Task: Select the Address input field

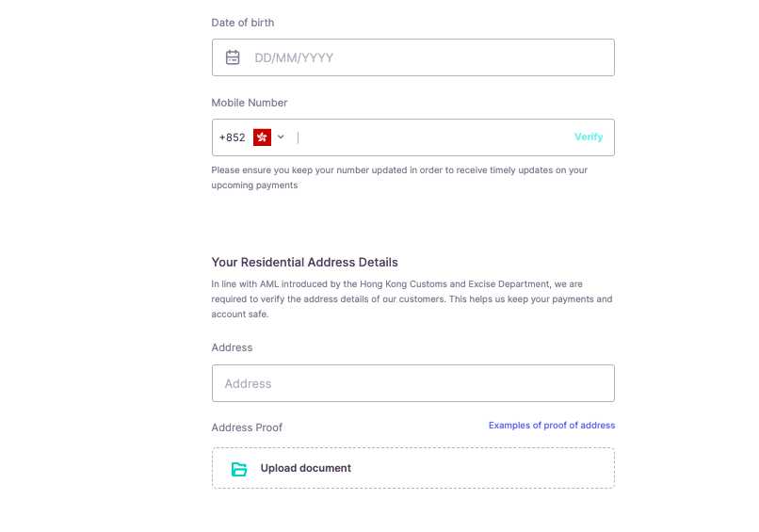Action: click(412, 383)
